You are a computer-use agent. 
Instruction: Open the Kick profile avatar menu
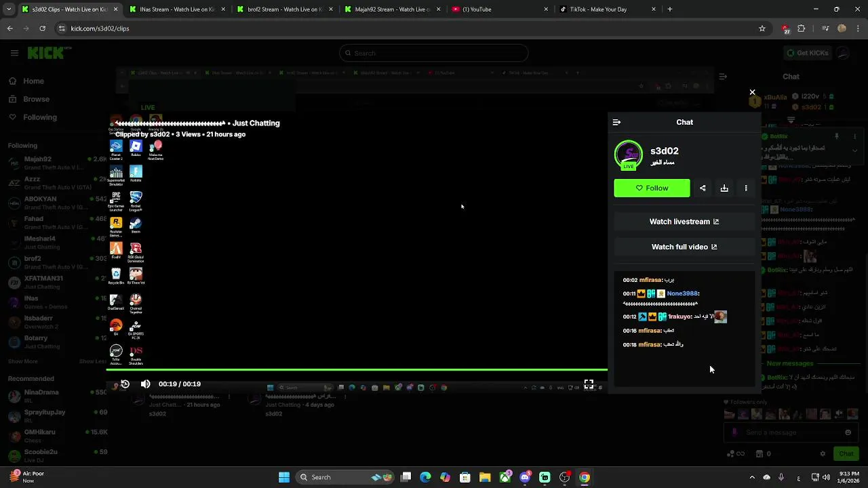pos(843,53)
